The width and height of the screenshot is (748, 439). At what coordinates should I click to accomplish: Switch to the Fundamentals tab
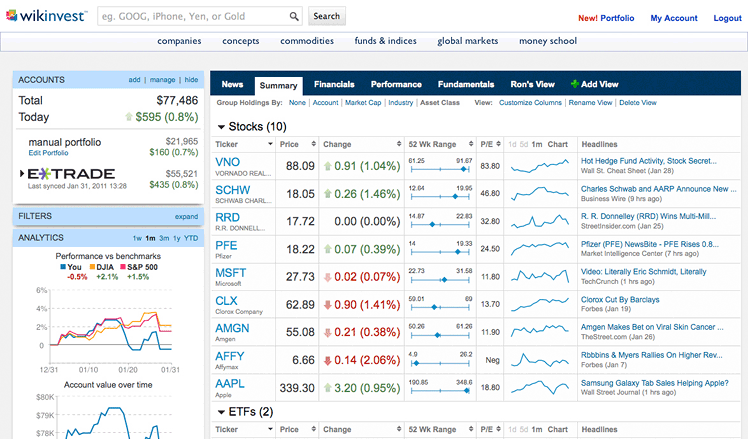click(x=466, y=84)
